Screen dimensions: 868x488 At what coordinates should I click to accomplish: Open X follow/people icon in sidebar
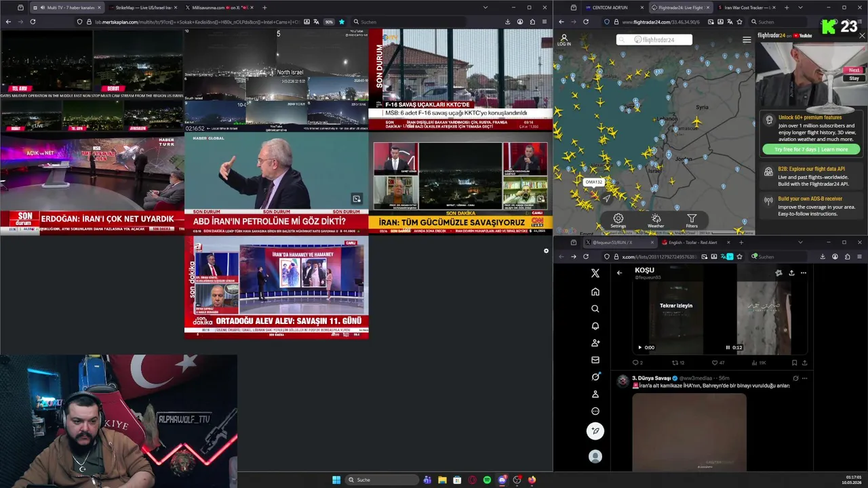(595, 343)
